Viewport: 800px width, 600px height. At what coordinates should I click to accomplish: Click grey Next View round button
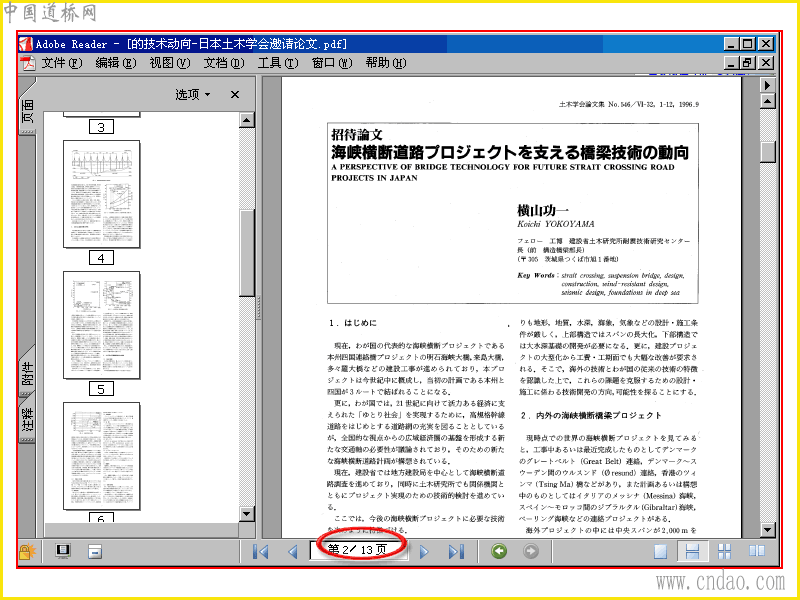coord(531,551)
